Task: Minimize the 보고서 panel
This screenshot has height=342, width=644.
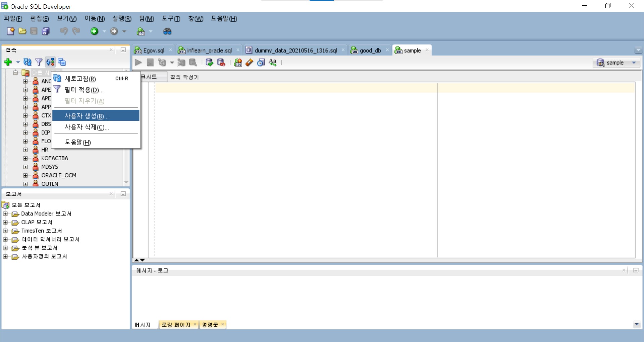Action: pyautogui.click(x=123, y=194)
